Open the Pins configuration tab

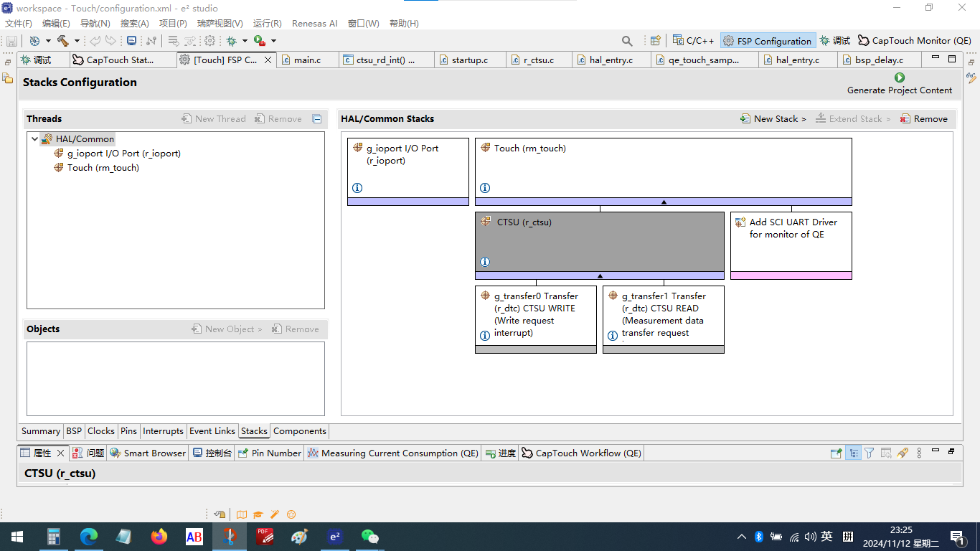pos(128,431)
